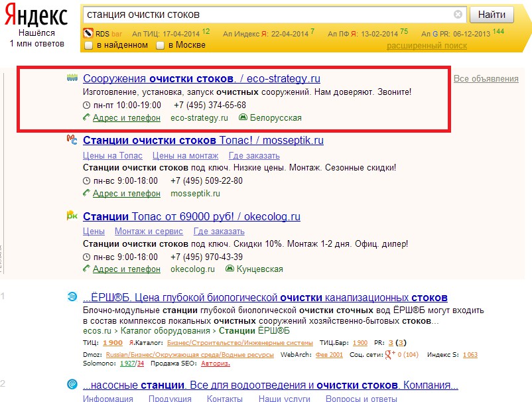This screenshot has height=402, width=532.
Task: Open Dmoz 'Russian/Бизнес/Окружающая среда/Водные ресурсы' link
Action: tap(190, 354)
